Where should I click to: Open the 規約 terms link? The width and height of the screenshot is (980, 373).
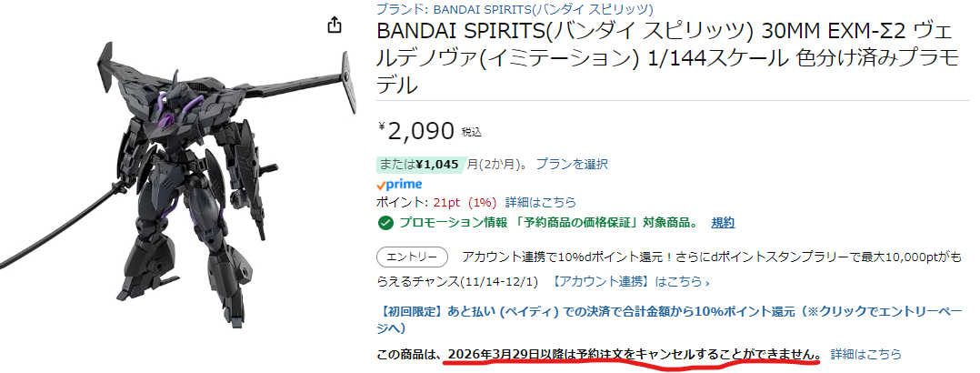(723, 222)
